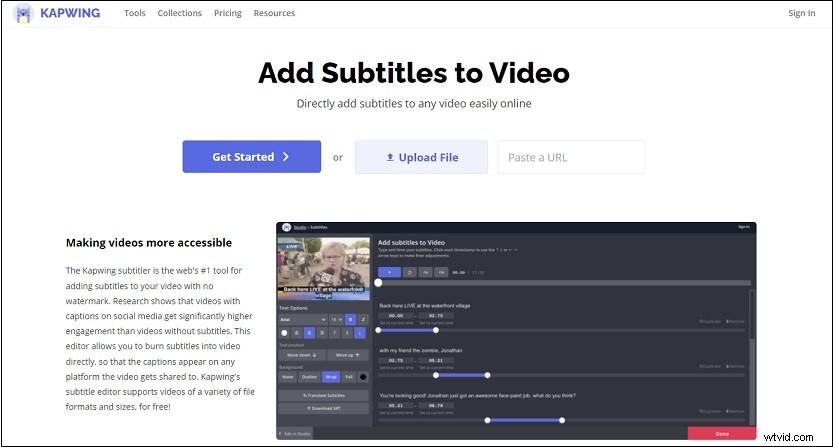Click Remove for the face-paint subtitle
This screenshot has width=834, height=447.
(735, 411)
